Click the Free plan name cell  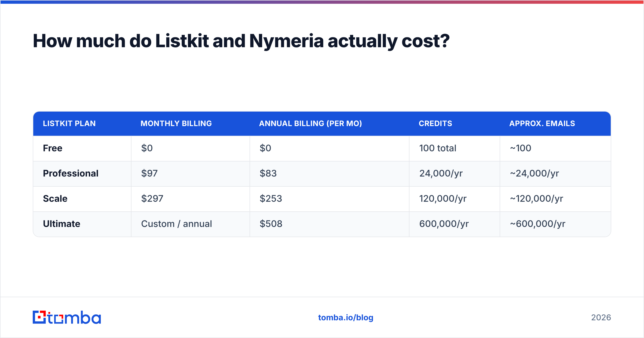point(82,148)
